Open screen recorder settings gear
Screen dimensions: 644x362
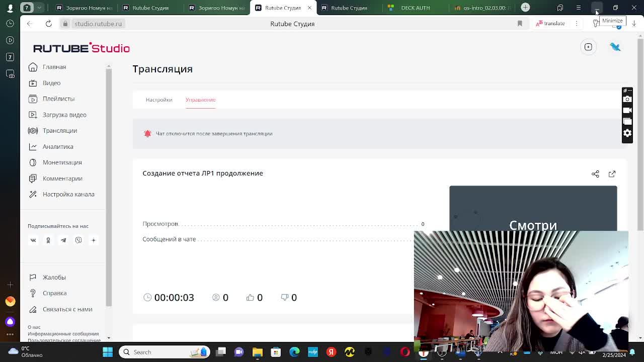coord(627,133)
